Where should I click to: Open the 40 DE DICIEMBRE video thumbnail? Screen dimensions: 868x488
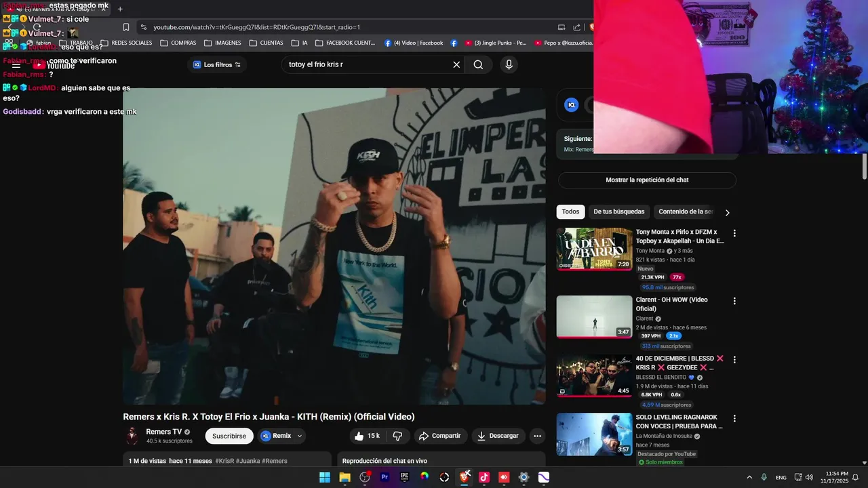tap(594, 375)
